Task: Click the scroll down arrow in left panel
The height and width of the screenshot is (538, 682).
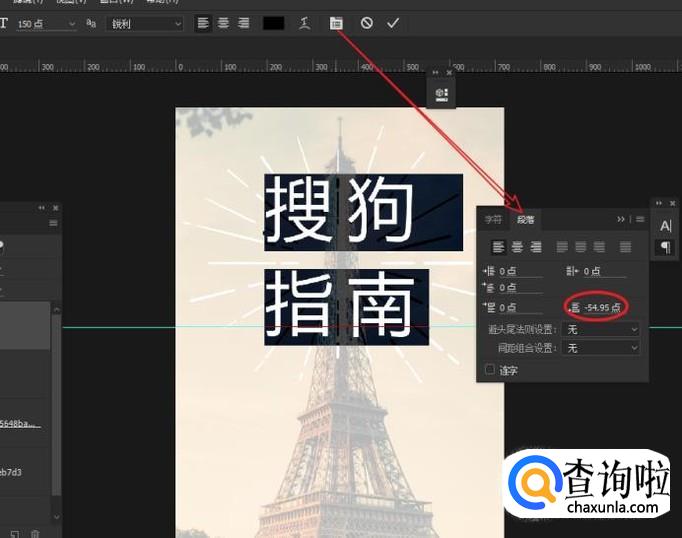Action: click(x=57, y=517)
